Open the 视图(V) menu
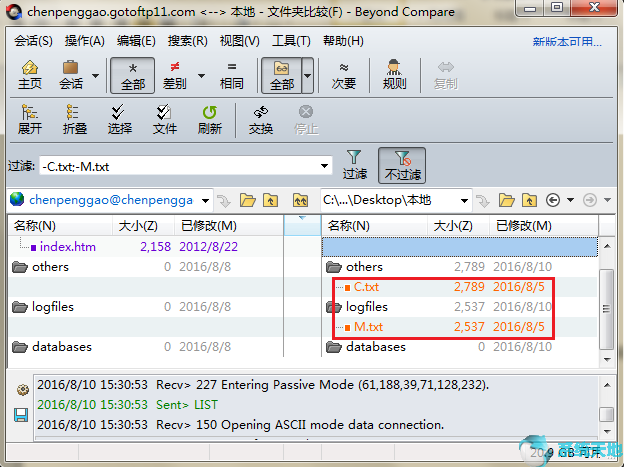The image size is (624, 467). coord(240,41)
